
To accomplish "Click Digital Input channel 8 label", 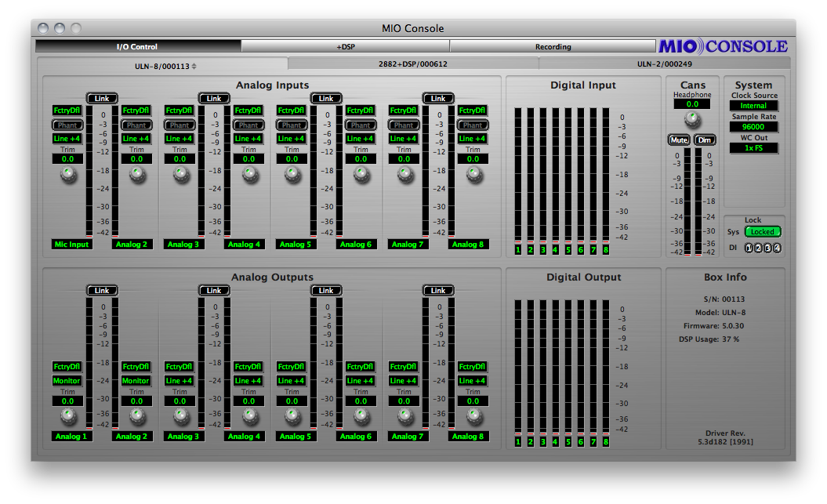I will click(606, 250).
